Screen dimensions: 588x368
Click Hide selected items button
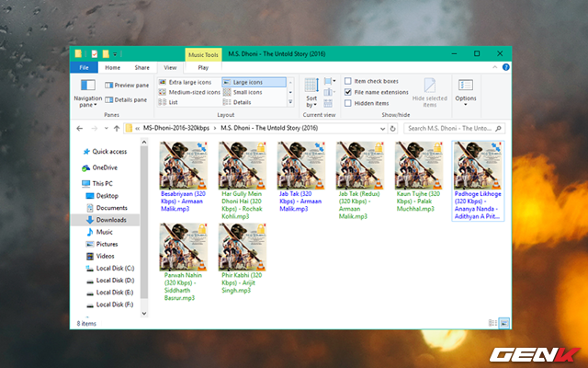(x=430, y=93)
